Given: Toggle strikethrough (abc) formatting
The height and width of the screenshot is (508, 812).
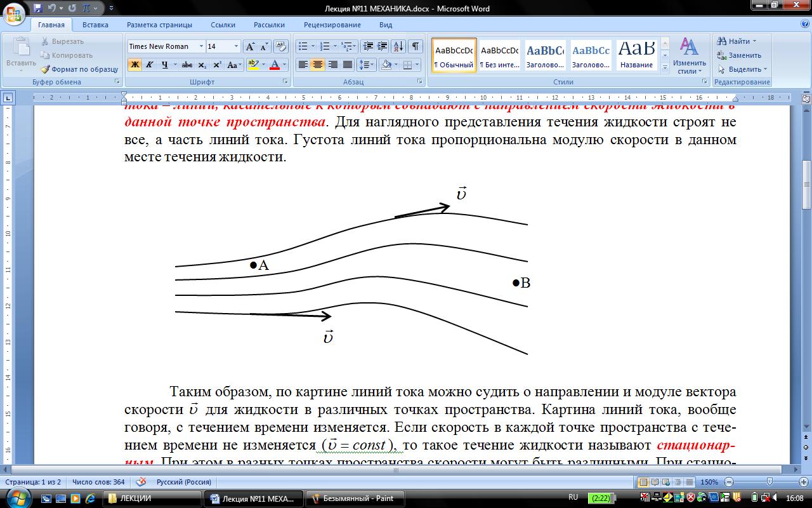Looking at the screenshot, I should [x=187, y=65].
